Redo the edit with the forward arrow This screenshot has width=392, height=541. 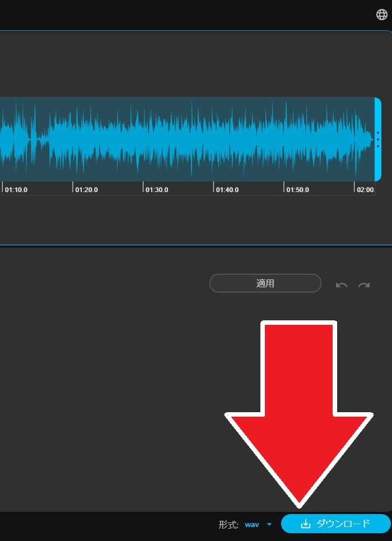tap(364, 285)
